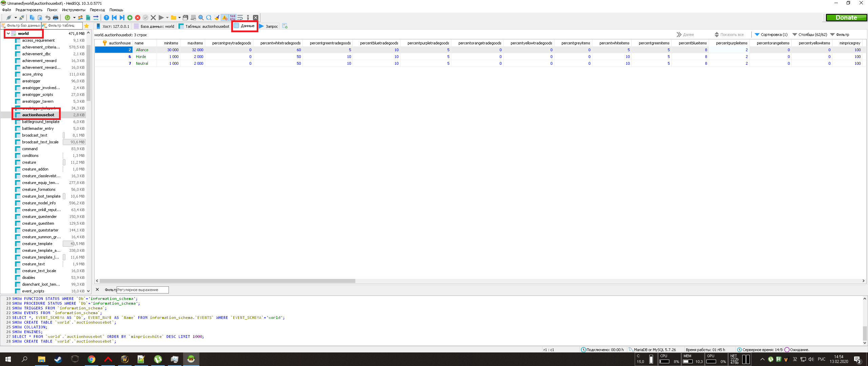Open Chrome from the Windows taskbar

tap(92, 359)
